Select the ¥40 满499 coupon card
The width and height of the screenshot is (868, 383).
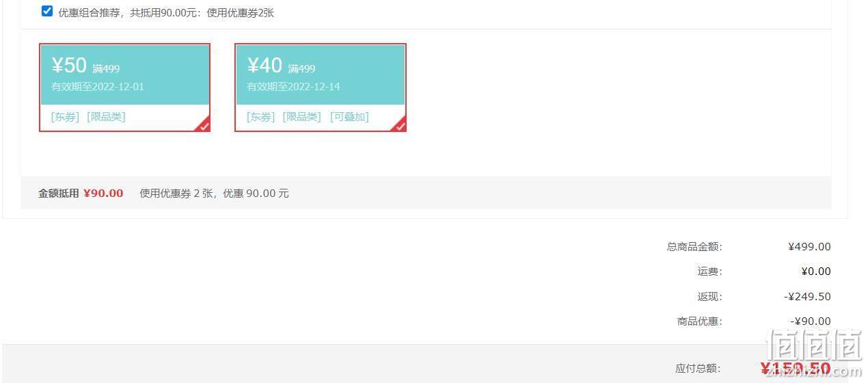[x=321, y=88]
